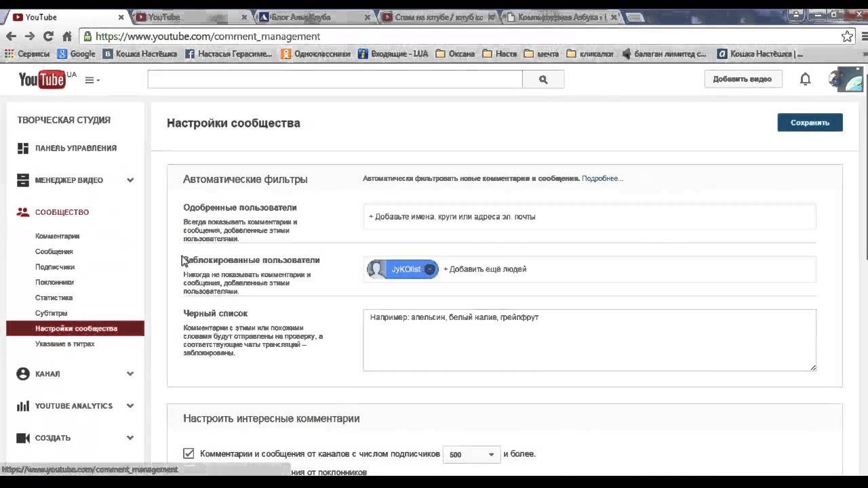Open Подписчики in sidebar
This screenshot has height=488, width=868.
[55, 267]
